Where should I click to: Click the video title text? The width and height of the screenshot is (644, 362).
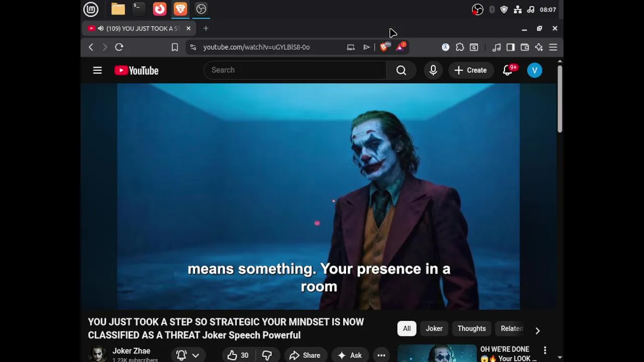coord(226,328)
